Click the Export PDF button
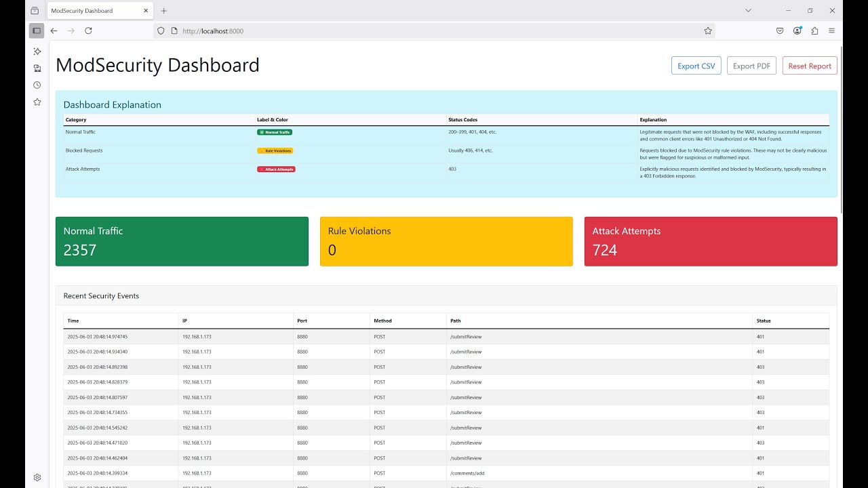 click(x=751, y=66)
